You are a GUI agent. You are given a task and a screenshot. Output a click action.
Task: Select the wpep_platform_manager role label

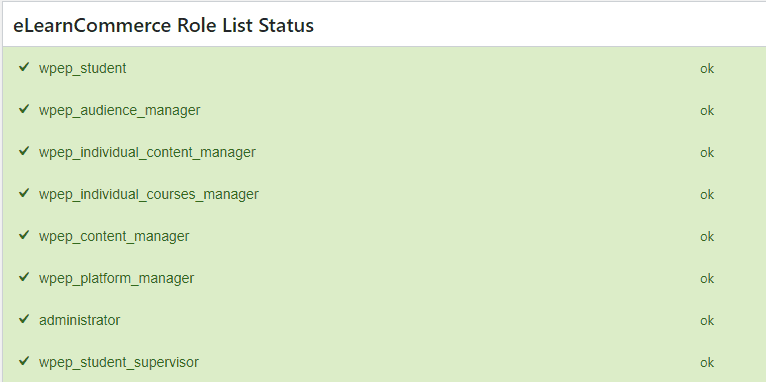tap(117, 278)
